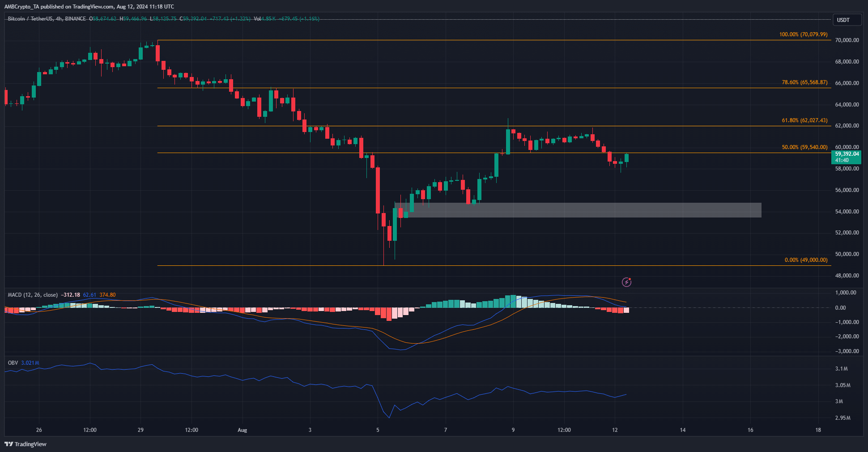
Task: Click the close price C59,392.04 readout
Action: coord(193,19)
